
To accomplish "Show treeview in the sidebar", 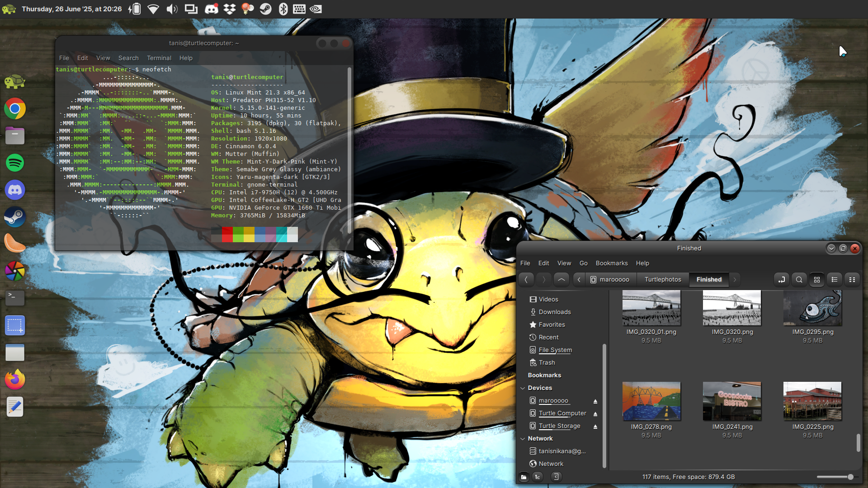I will point(538,477).
